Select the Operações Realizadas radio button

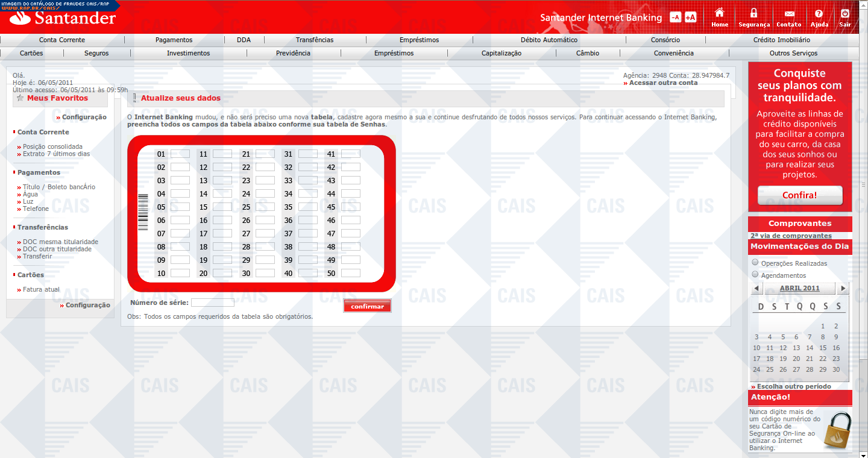[x=755, y=263]
